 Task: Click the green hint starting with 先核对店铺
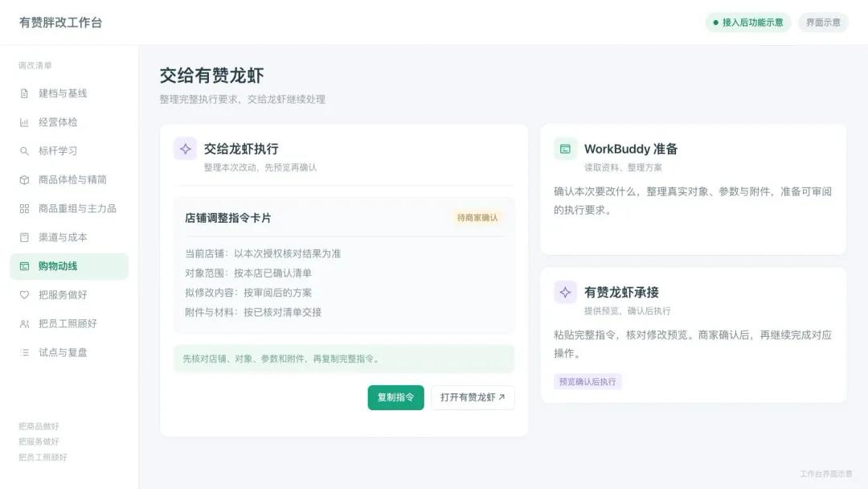tap(344, 359)
